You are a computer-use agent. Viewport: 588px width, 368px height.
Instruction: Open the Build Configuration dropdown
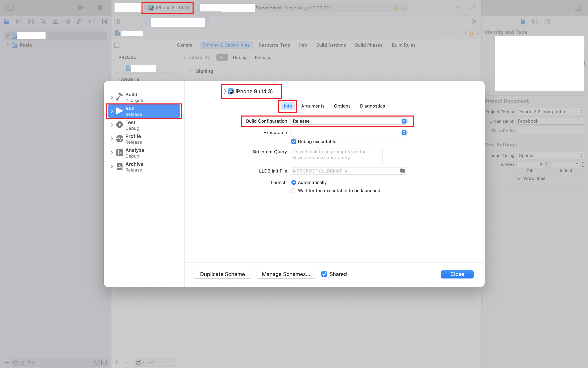coord(349,121)
